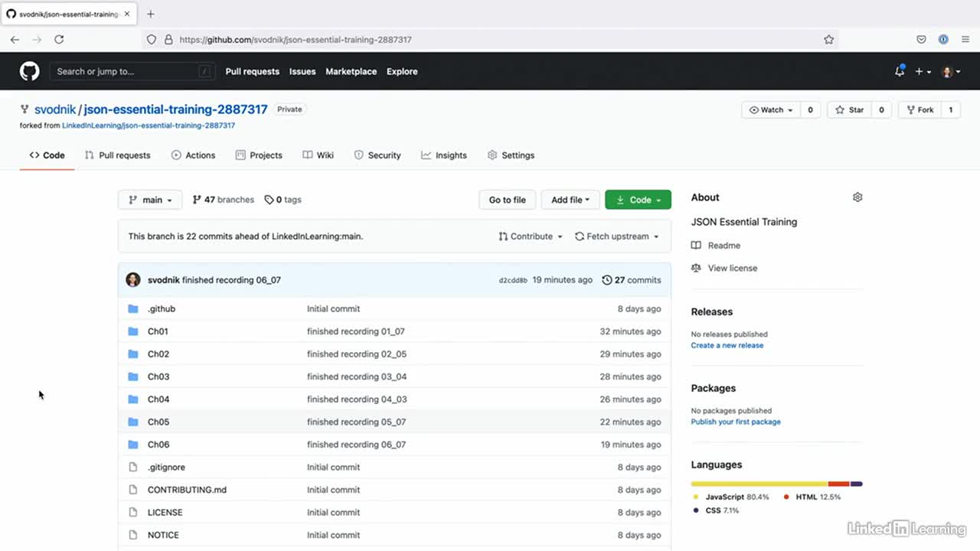The image size is (980, 551).
Task: Open the svodnik owner link
Action: pyautogui.click(x=55, y=109)
